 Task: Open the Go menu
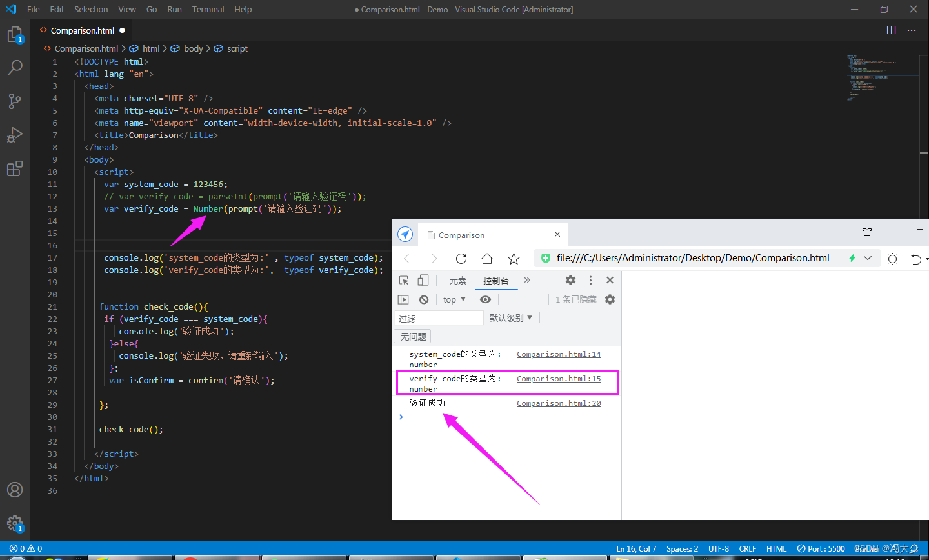pos(152,9)
